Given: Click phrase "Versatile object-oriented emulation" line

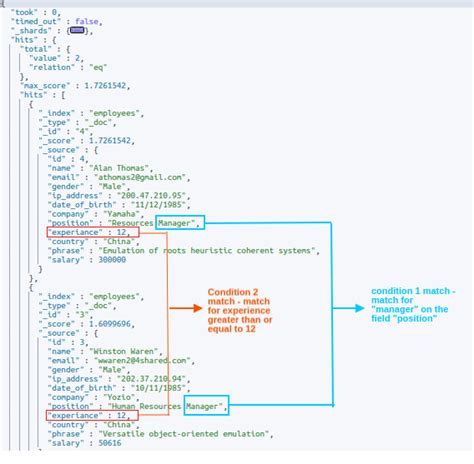Looking at the screenshot, I should point(160,434).
